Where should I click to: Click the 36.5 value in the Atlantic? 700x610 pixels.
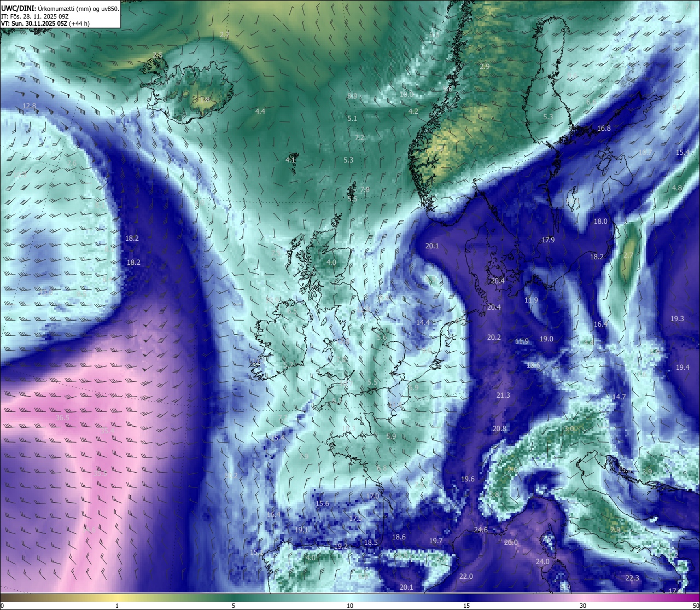point(63,417)
